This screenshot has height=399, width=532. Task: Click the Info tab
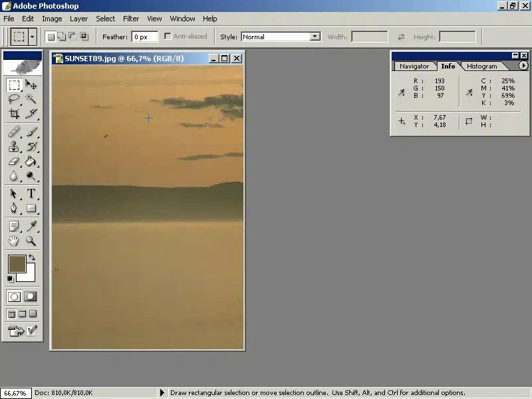pos(448,66)
